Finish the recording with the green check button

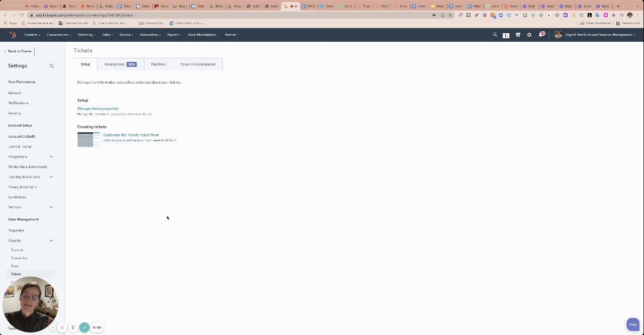[85, 327]
